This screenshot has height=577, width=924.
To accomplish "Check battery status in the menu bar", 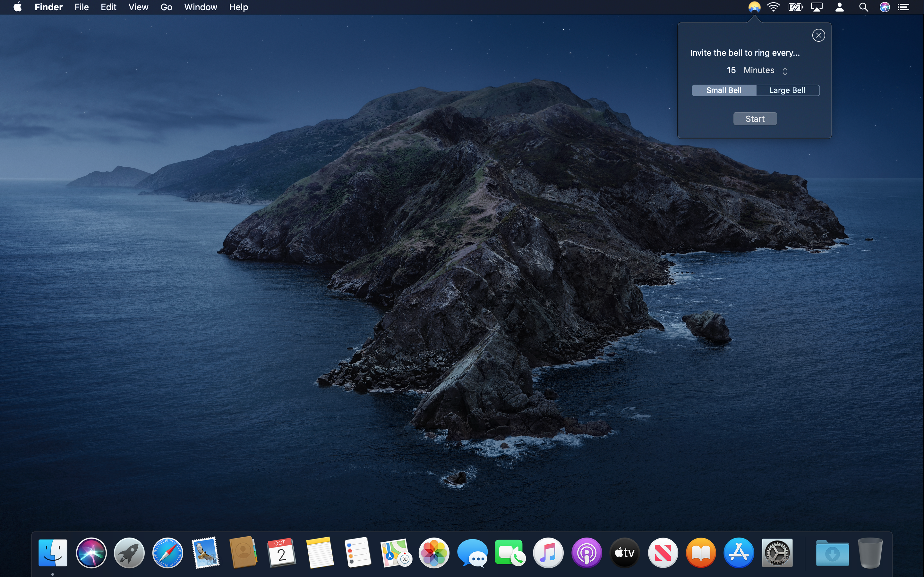I will coord(795,7).
